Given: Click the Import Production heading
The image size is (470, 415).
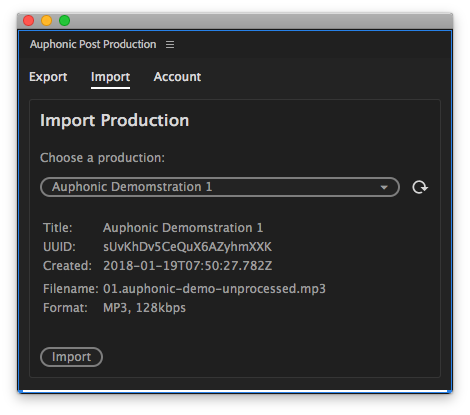Looking at the screenshot, I should coord(115,120).
